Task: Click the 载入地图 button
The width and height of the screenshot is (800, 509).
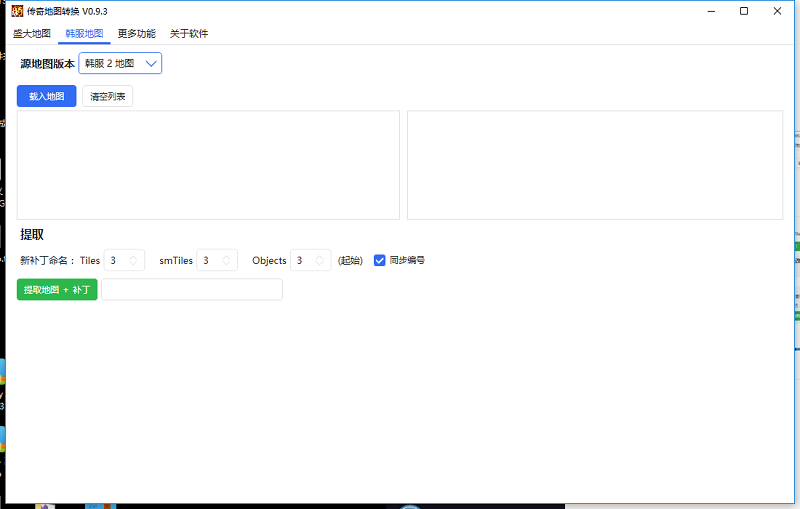Action: click(46, 96)
